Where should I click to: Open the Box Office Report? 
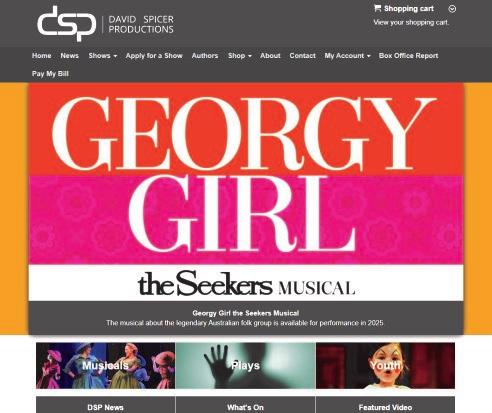tap(408, 56)
